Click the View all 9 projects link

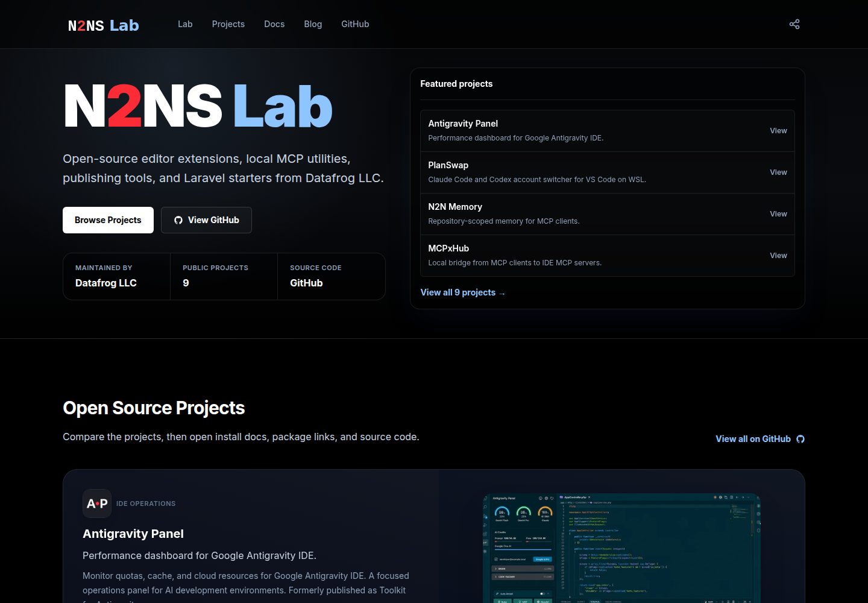pos(463,292)
